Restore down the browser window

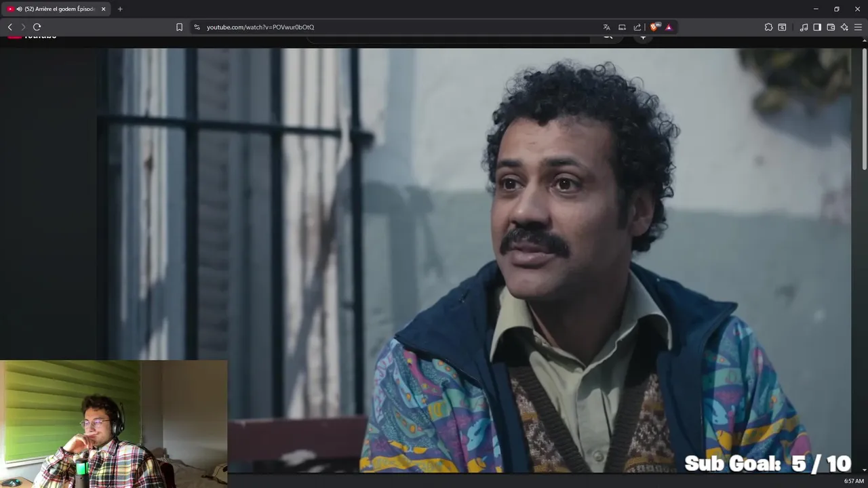point(837,9)
